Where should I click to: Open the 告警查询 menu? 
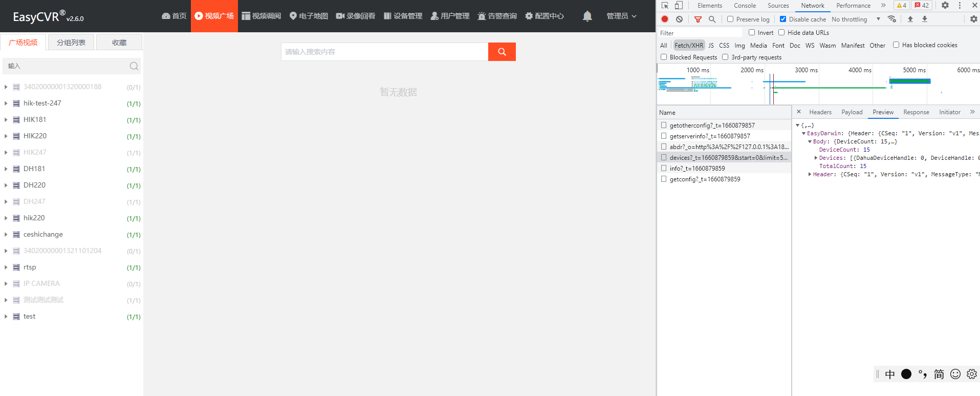[497, 16]
